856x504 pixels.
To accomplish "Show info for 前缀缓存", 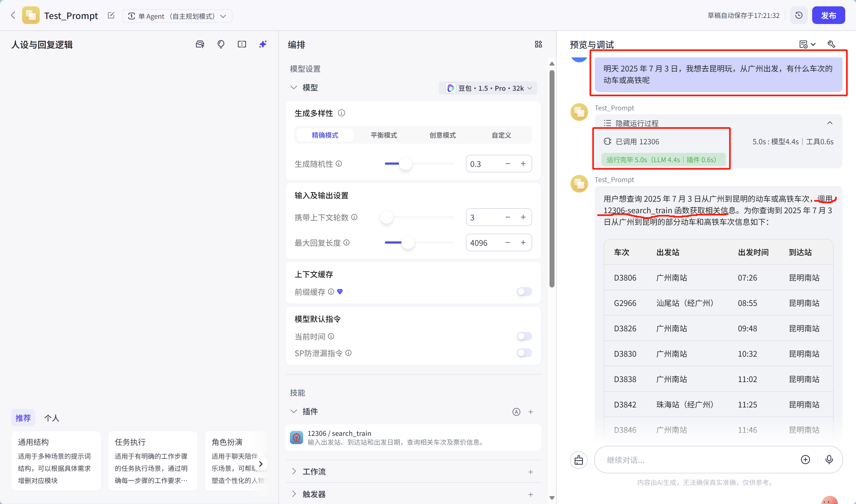I will pos(331,292).
